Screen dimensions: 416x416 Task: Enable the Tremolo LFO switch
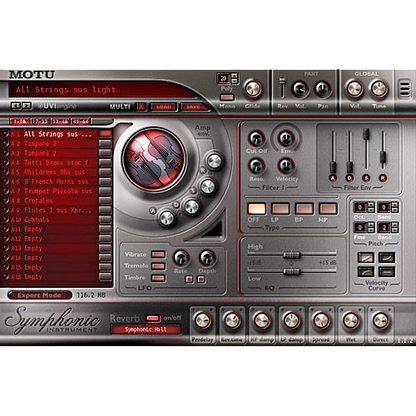[x=158, y=266]
